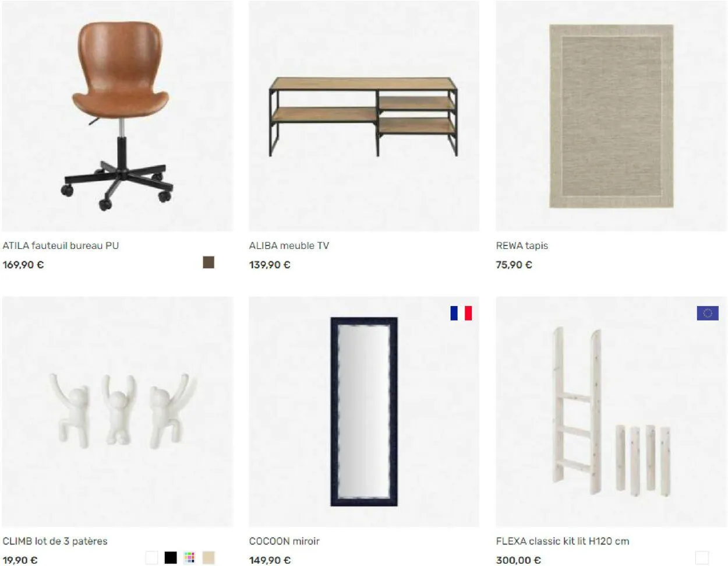Open ALIBA meuble TV title link
The height and width of the screenshot is (566, 728).
coord(289,245)
